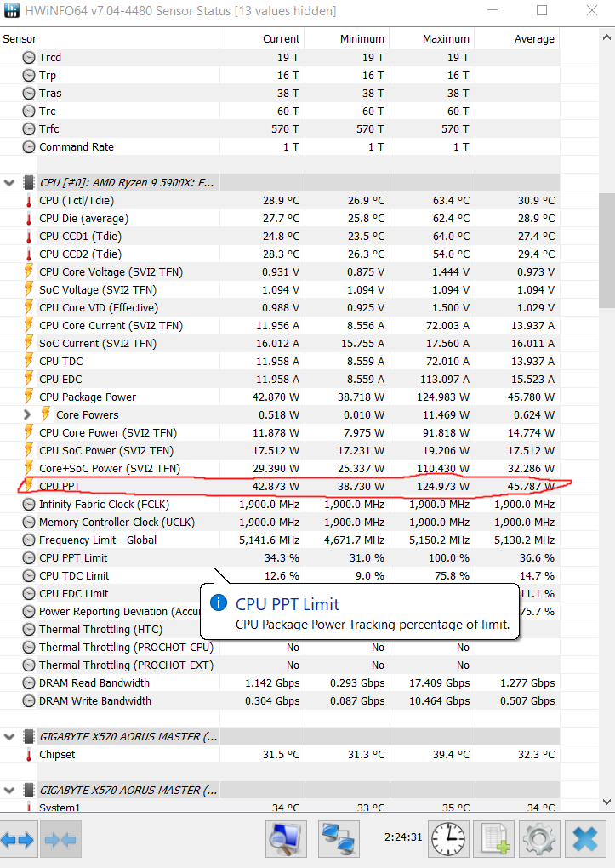Open the remote network monitors icon
The height and width of the screenshot is (868, 615).
point(339,839)
